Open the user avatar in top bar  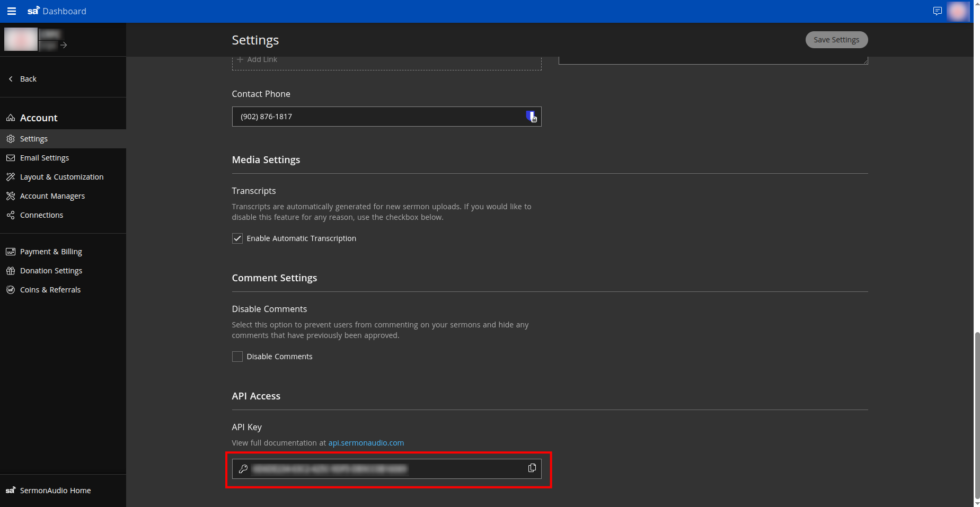[x=958, y=11]
